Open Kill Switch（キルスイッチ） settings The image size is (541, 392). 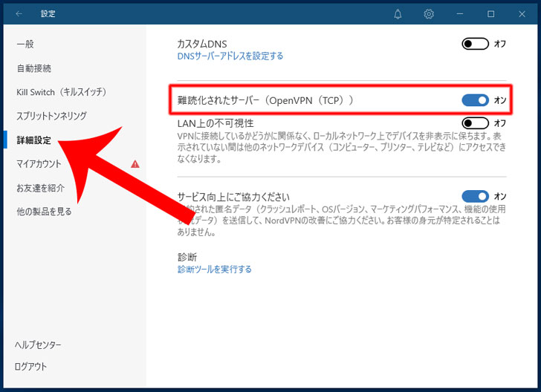coord(61,92)
